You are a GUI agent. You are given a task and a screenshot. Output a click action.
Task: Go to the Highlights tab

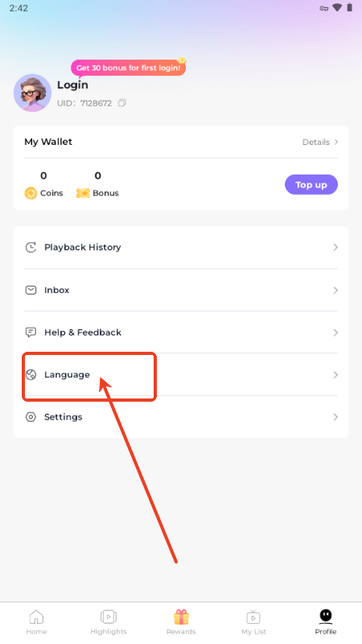pyautogui.click(x=109, y=621)
